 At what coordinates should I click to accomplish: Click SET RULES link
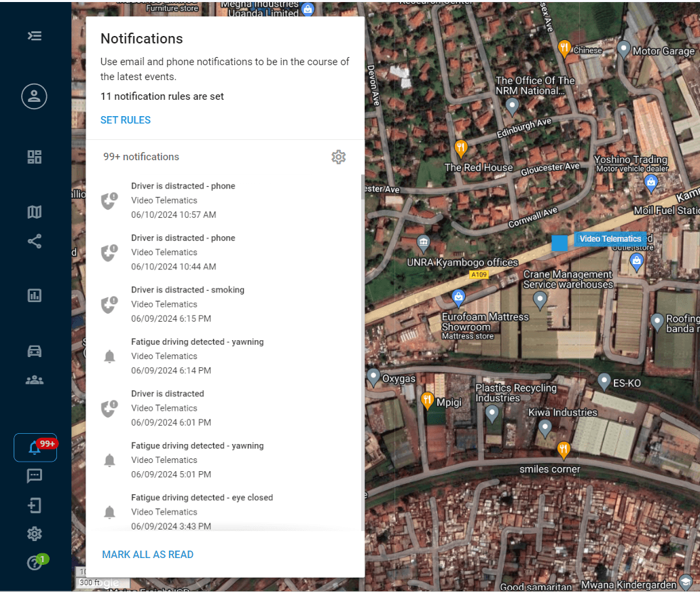[126, 120]
